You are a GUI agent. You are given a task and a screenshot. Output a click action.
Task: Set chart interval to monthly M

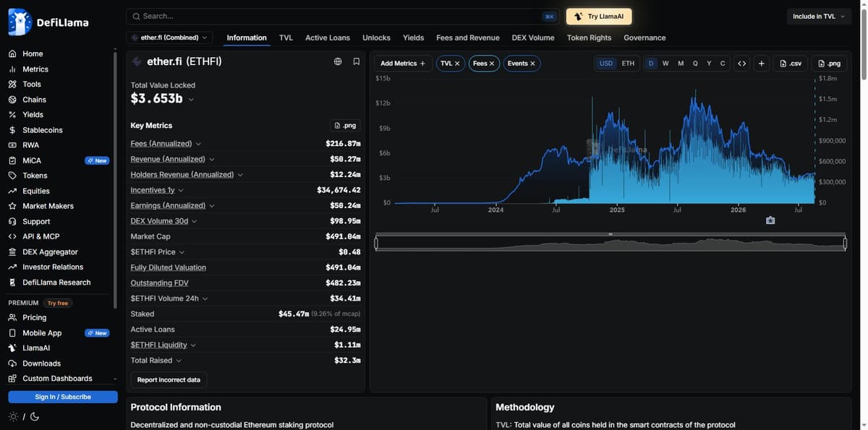[681, 64]
